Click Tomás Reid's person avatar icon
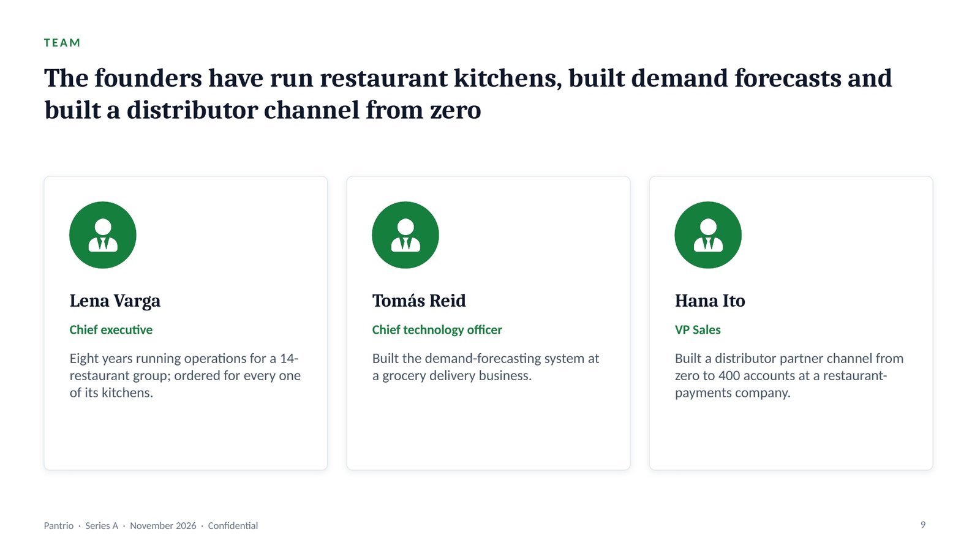980x551 pixels. point(405,235)
